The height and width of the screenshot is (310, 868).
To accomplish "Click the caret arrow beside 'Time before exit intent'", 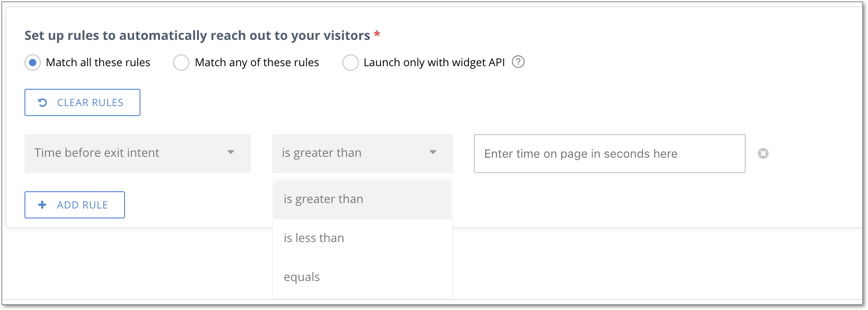I will (231, 152).
